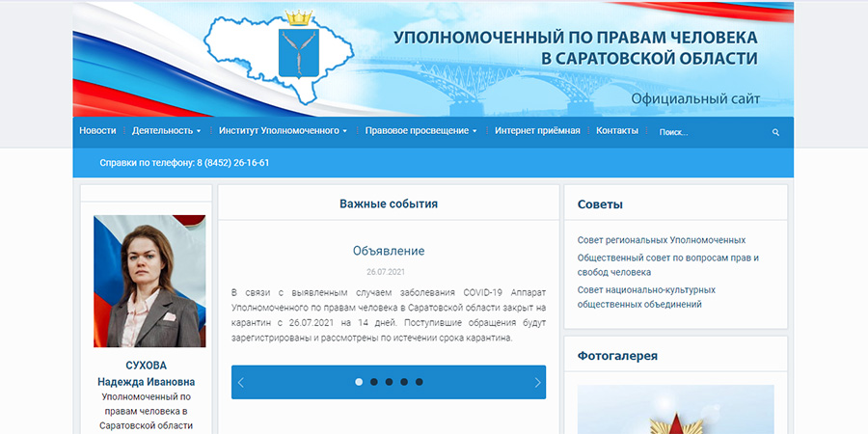Open the Новости menu item

[x=97, y=131]
